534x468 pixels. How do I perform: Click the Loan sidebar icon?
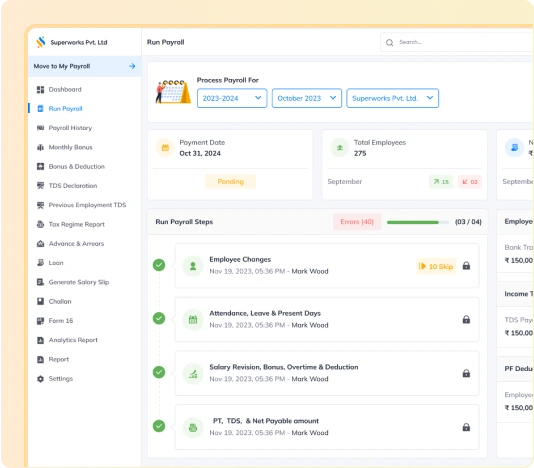(41, 263)
